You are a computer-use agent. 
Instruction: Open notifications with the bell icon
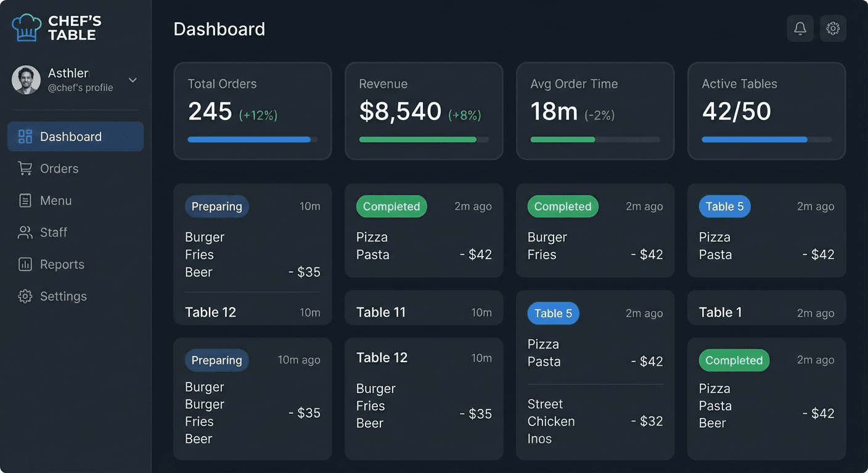(x=800, y=28)
